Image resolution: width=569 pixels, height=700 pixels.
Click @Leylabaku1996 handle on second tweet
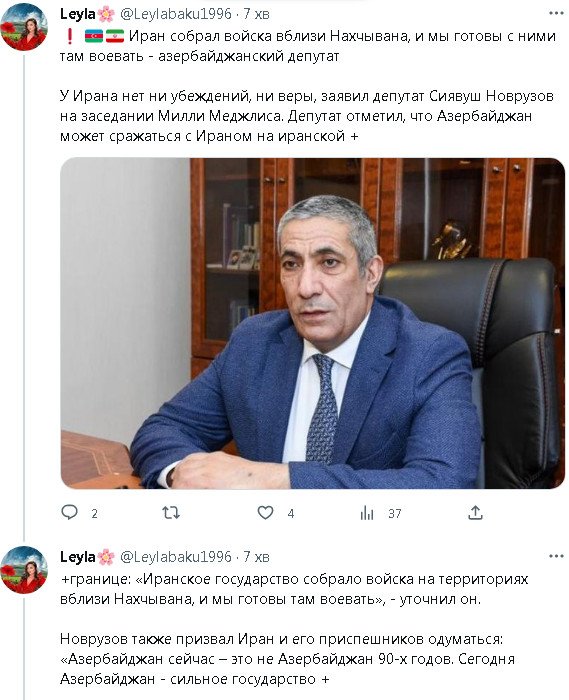pyautogui.click(x=176, y=557)
